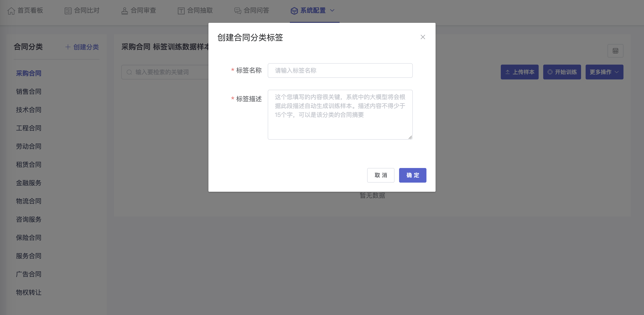Open the 更多操作 dropdown menu
This screenshot has height=315, width=644.
(x=604, y=72)
